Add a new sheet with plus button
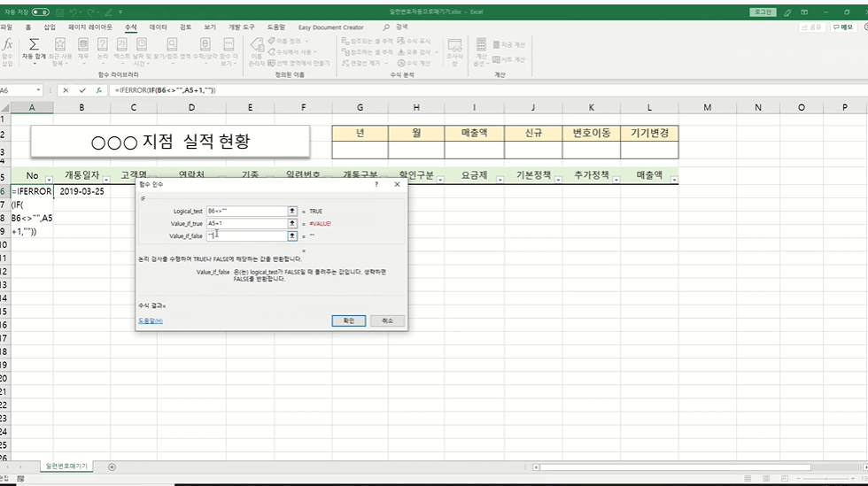 point(112,467)
